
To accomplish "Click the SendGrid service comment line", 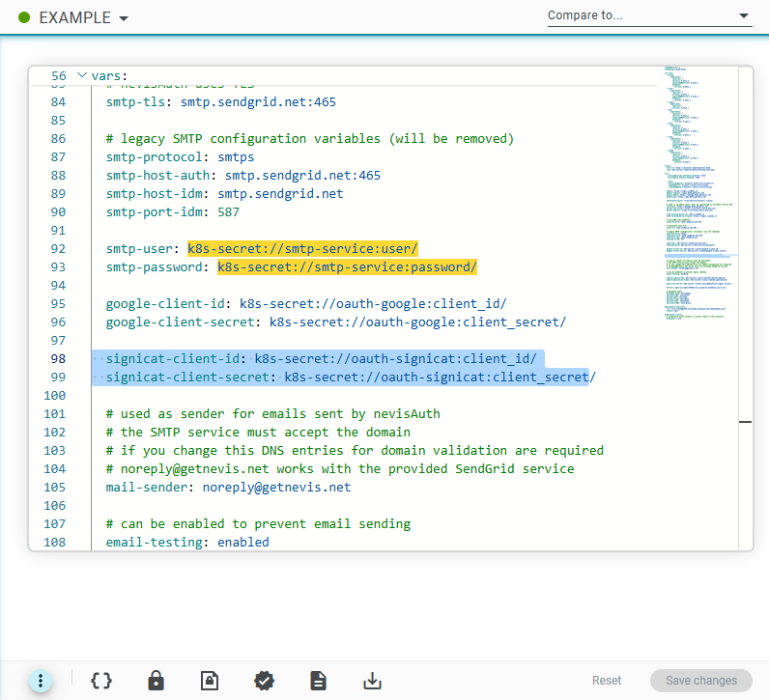I will pos(340,469).
